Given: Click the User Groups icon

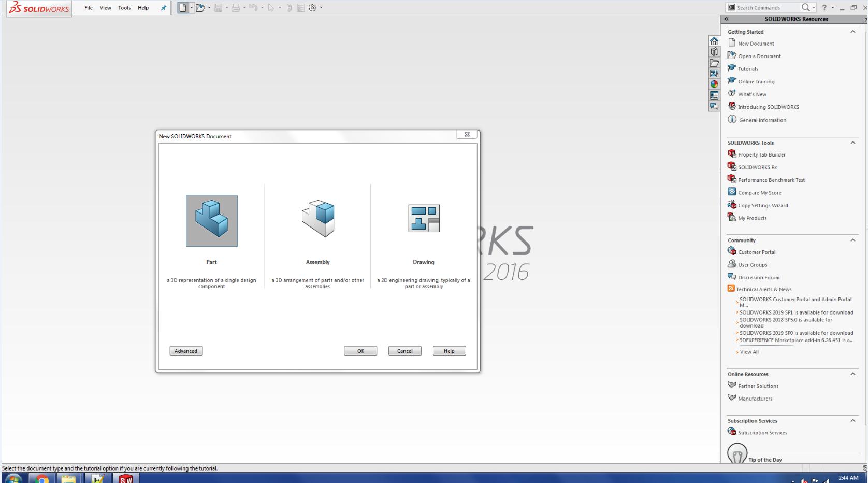Looking at the screenshot, I should (x=732, y=264).
